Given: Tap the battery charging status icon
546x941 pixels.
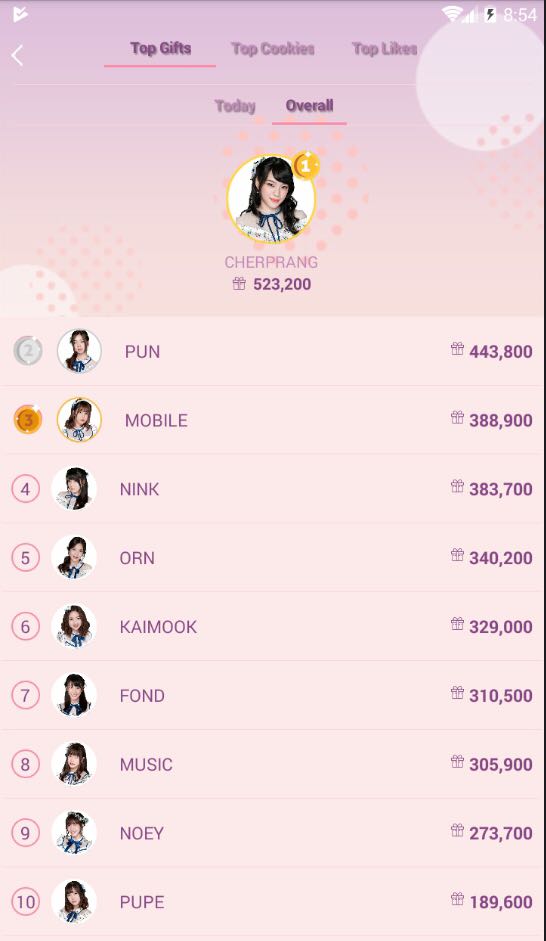Looking at the screenshot, I should pos(490,14).
